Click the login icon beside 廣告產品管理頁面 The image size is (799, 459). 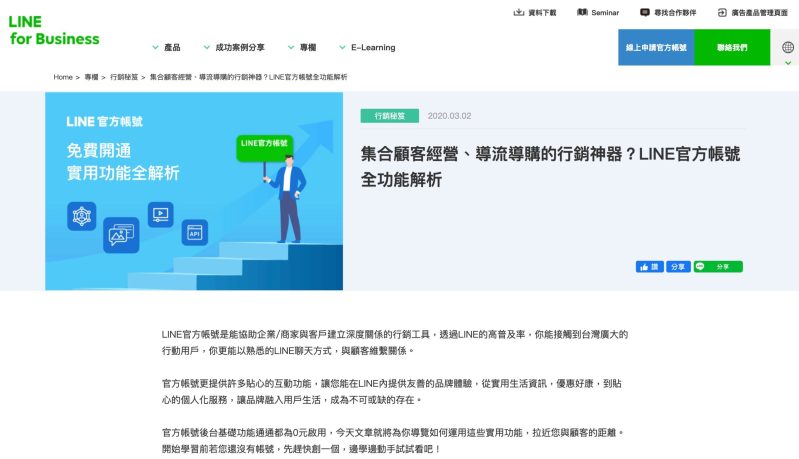click(722, 13)
